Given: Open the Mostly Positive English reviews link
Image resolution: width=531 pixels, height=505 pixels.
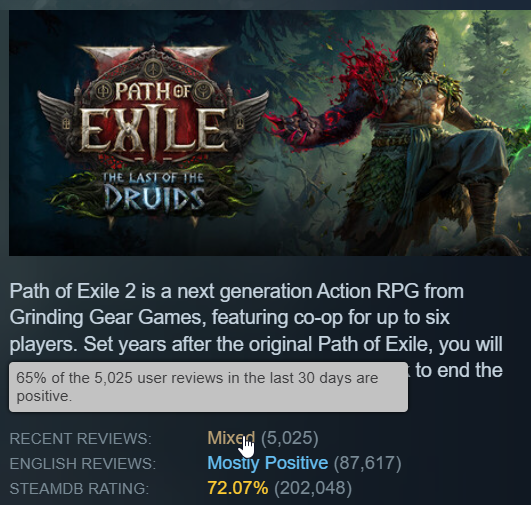Looking at the screenshot, I should 268,463.
